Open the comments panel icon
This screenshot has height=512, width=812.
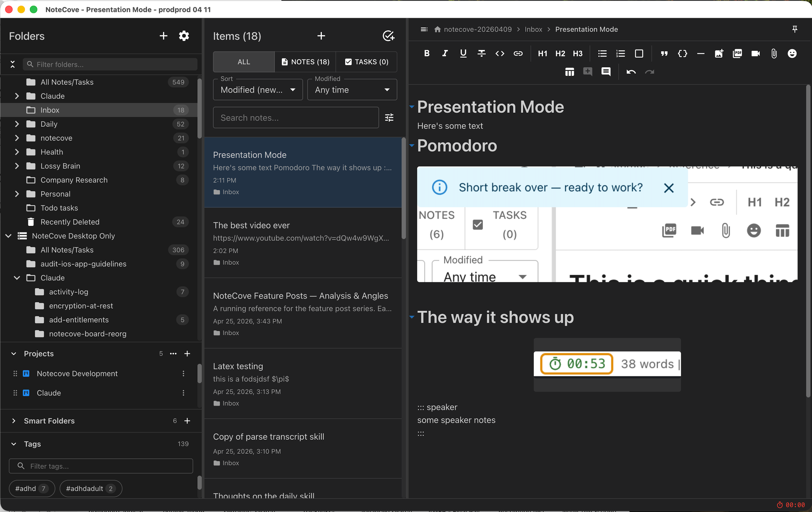pos(606,72)
